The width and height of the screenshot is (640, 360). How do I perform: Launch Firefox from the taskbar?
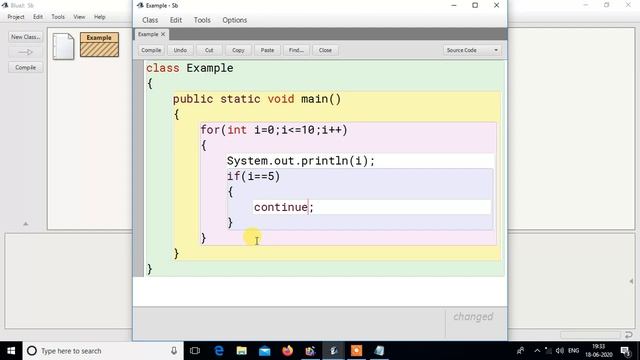pyautogui.click(x=287, y=351)
